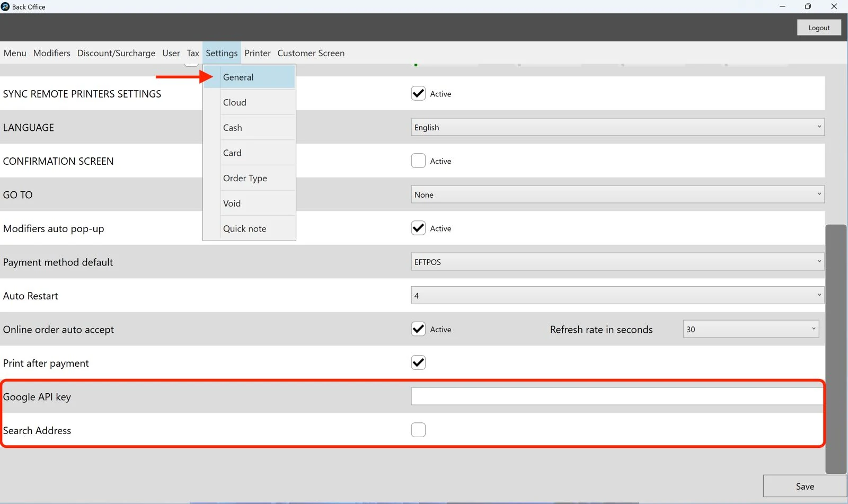Go to Discount/Surcharge tab
The height and width of the screenshot is (504, 848).
116,53
